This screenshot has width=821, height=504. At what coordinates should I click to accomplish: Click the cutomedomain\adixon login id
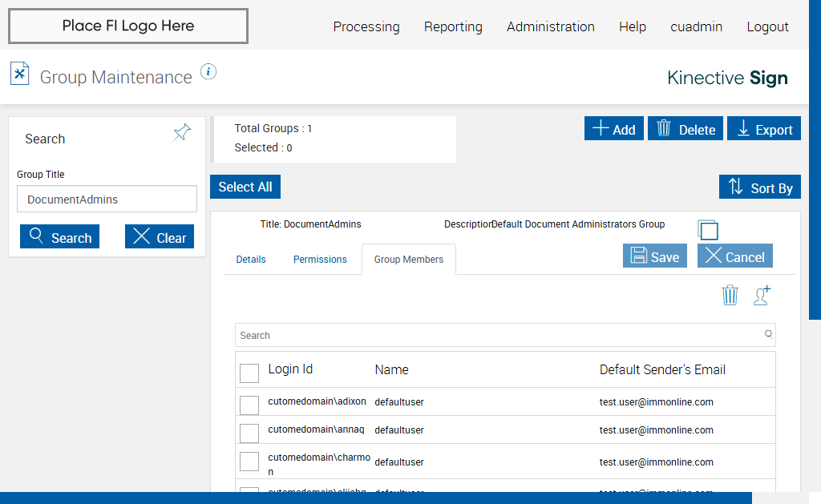point(317,401)
